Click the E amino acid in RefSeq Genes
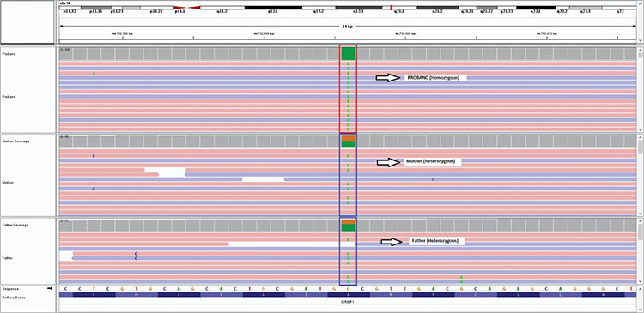This screenshot has height=313, width=644. [x=94, y=294]
